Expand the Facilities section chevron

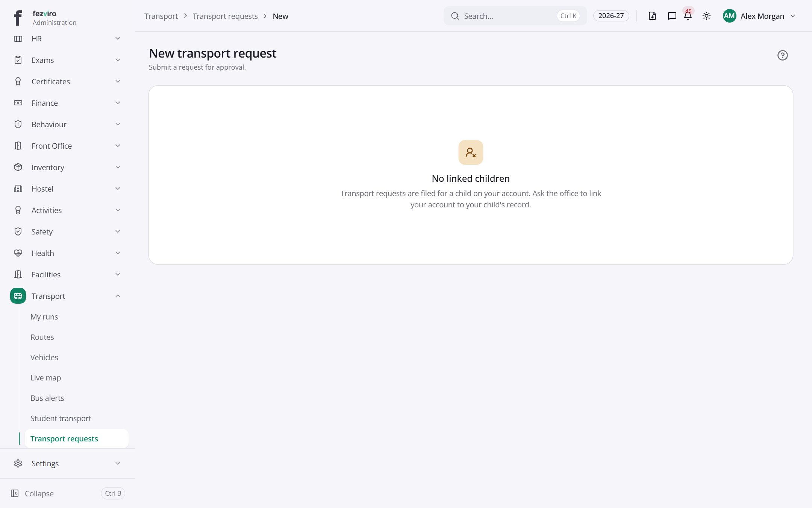118,274
